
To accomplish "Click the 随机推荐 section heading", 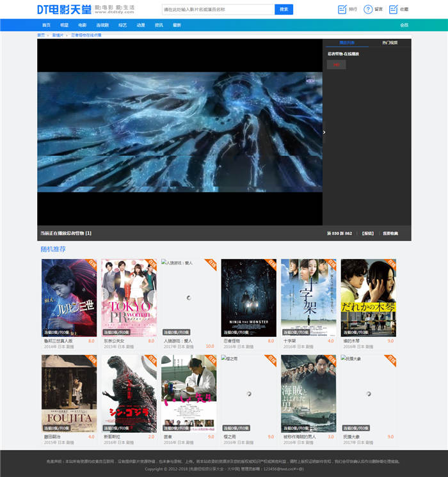I will pyautogui.click(x=53, y=249).
